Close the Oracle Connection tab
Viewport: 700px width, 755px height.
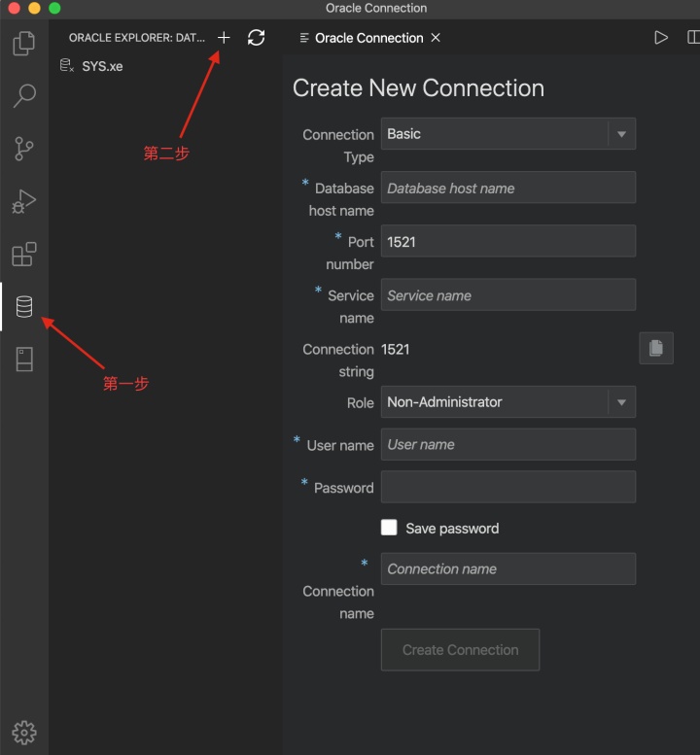click(x=436, y=38)
